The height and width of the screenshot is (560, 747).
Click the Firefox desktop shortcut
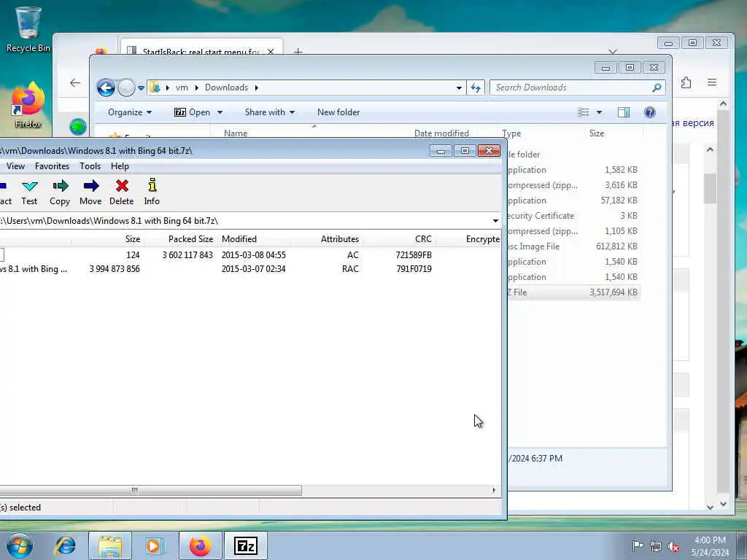coord(28,106)
